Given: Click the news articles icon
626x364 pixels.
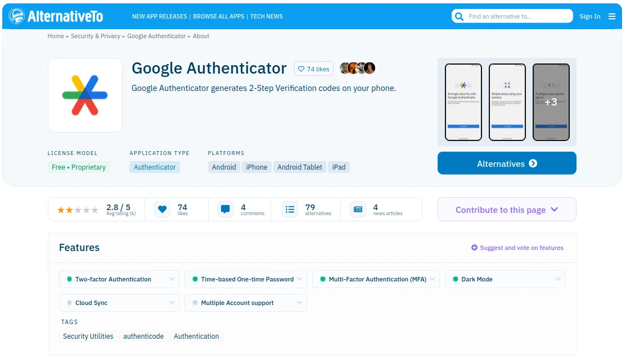Looking at the screenshot, I should click(358, 210).
